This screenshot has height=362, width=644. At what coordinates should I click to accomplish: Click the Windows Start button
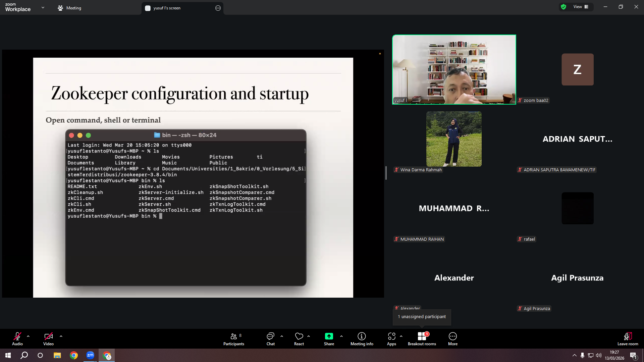8,355
